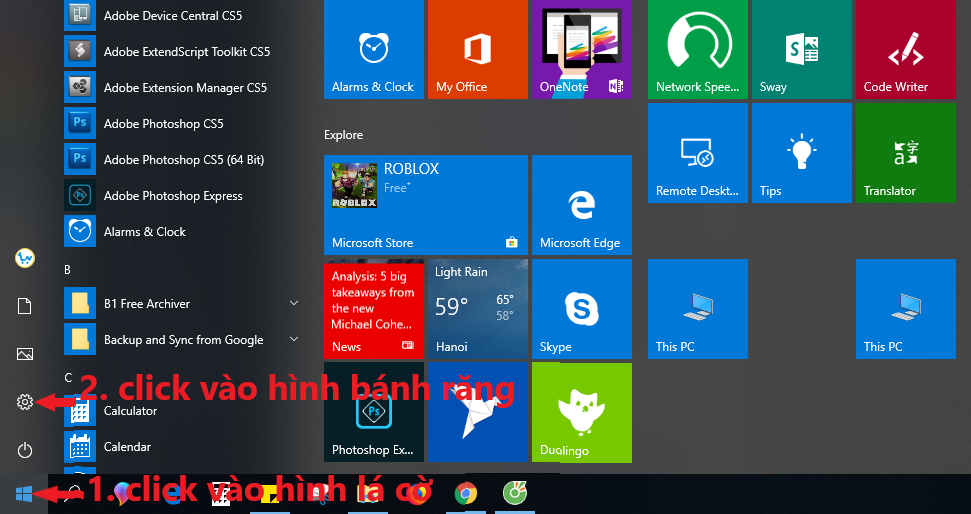Open the Code Writer tile

(906, 50)
